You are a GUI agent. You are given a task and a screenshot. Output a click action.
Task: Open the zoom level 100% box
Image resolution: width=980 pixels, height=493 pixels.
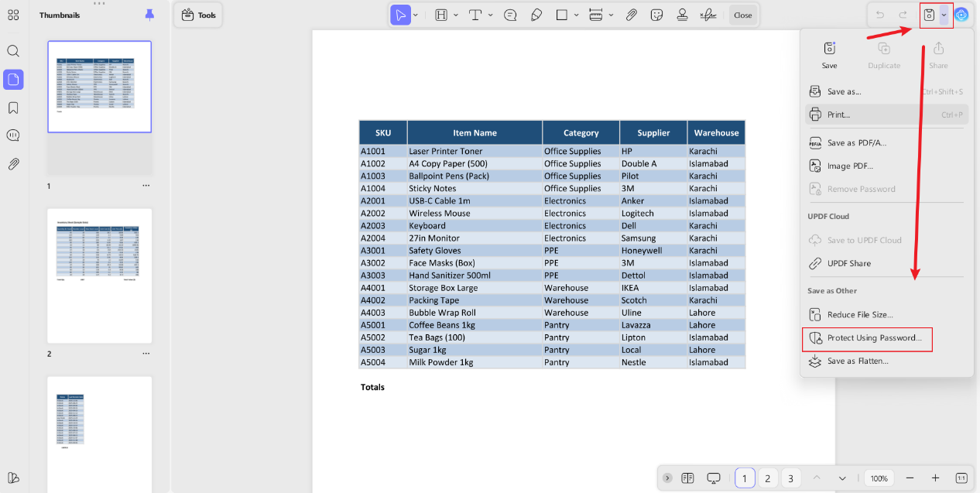(879, 478)
